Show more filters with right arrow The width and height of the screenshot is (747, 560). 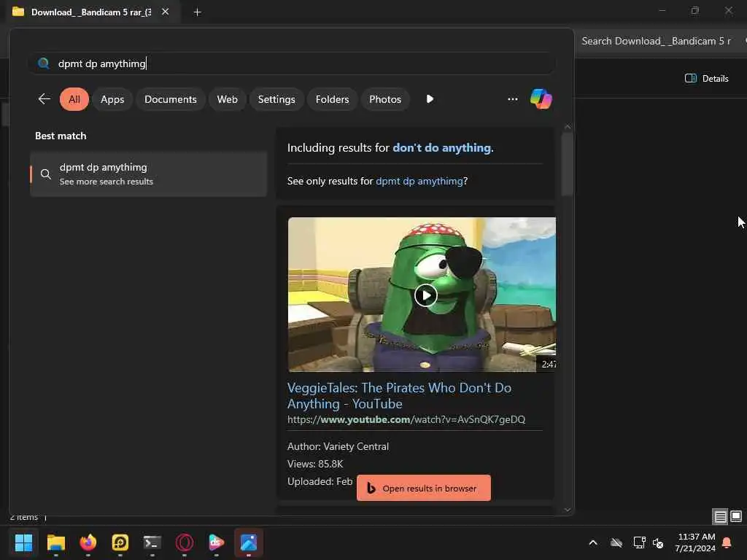[x=430, y=99]
